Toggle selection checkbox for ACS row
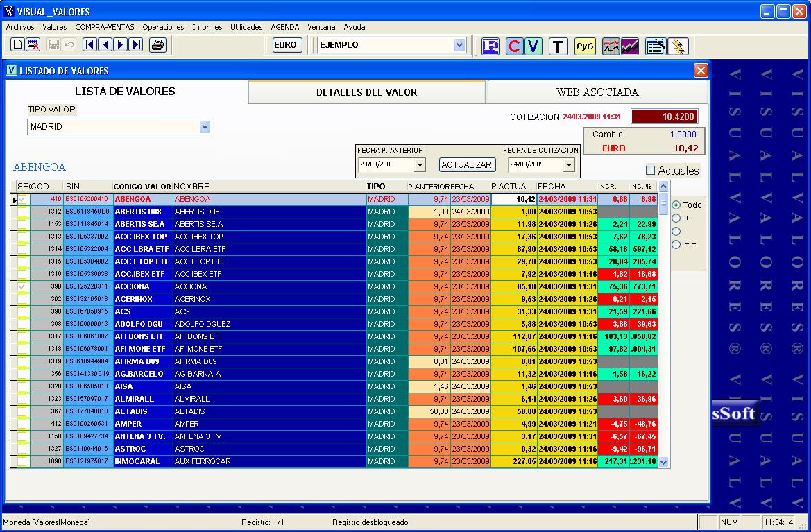The image size is (811, 532). (x=22, y=311)
